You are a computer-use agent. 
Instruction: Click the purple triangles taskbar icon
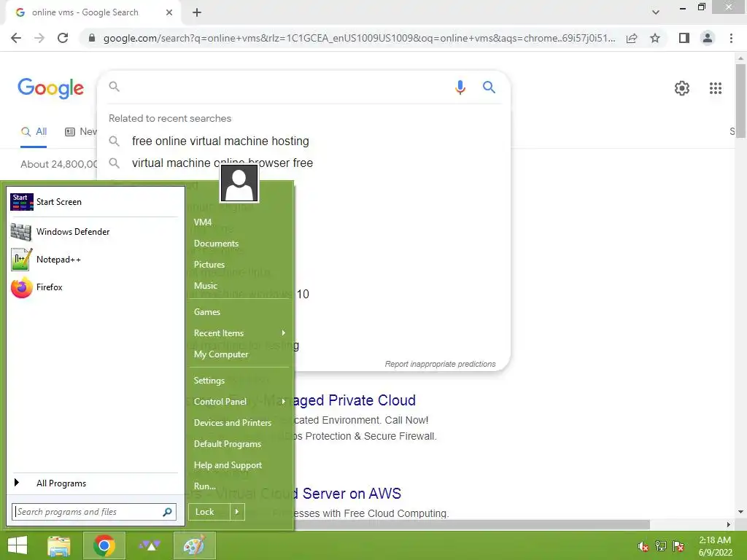coord(150,545)
